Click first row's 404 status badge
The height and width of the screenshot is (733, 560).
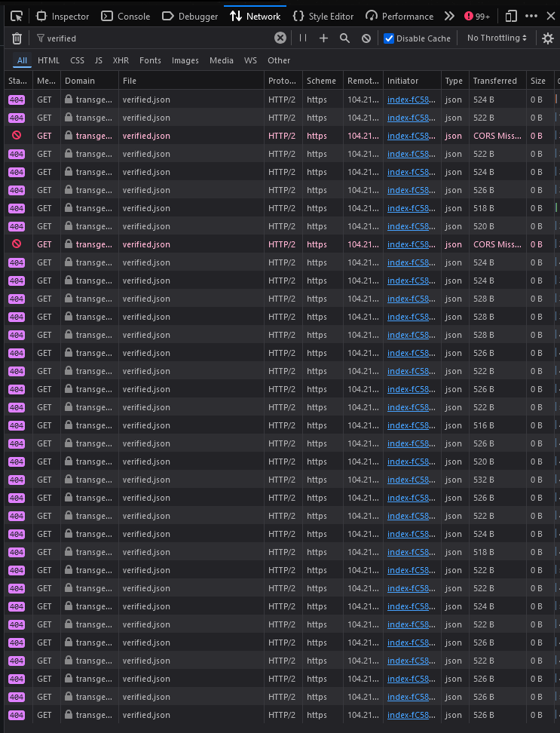[x=17, y=100]
